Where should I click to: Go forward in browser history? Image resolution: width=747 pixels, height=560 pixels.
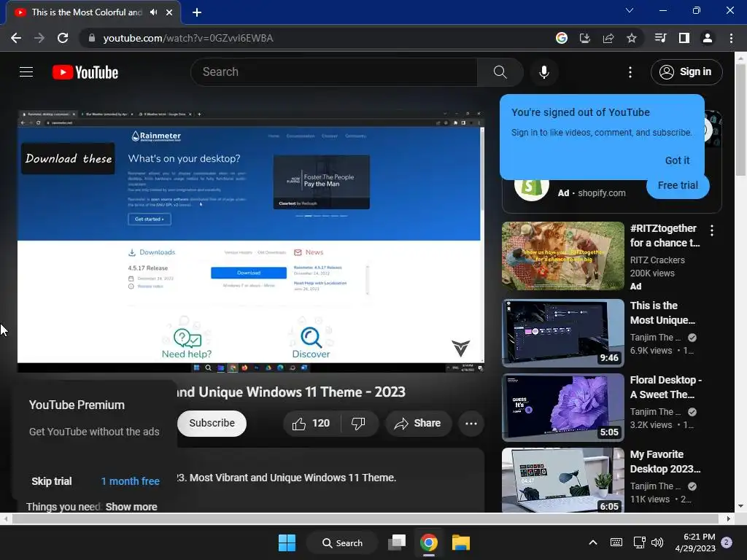(x=39, y=38)
